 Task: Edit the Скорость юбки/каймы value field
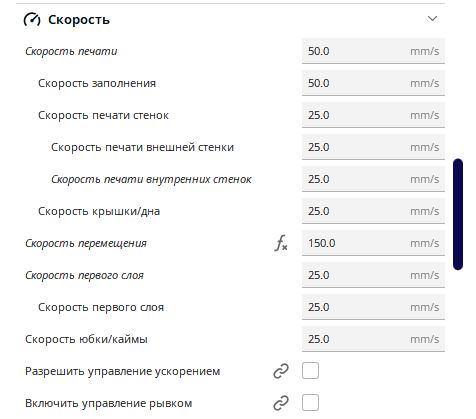tap(373, 339)
